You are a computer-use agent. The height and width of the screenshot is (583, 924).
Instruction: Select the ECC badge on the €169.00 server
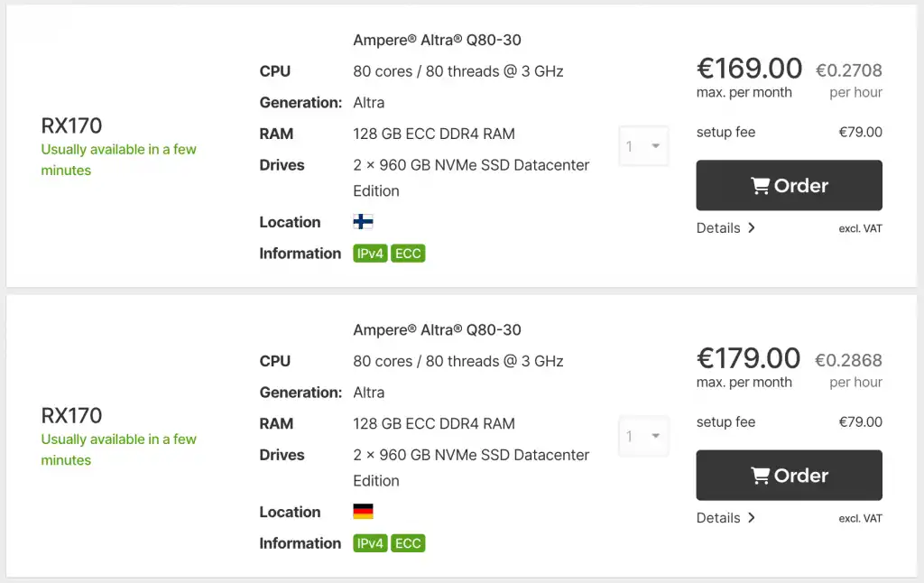408,254
